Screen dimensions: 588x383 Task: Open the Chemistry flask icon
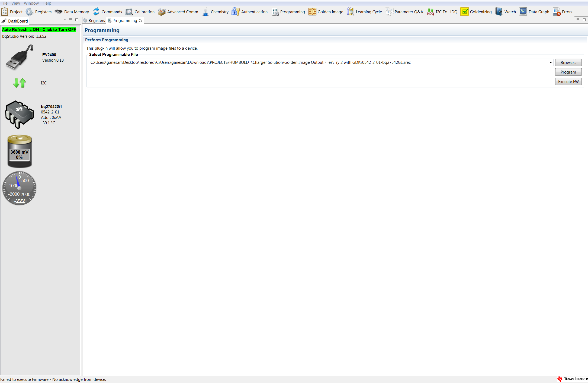(x=206, y=12)
